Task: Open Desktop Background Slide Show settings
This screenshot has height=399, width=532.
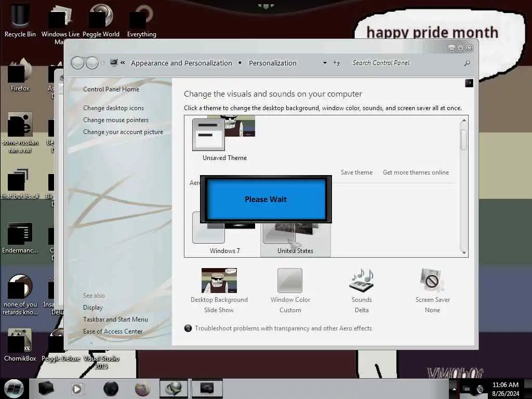Action: pos(219,290)
